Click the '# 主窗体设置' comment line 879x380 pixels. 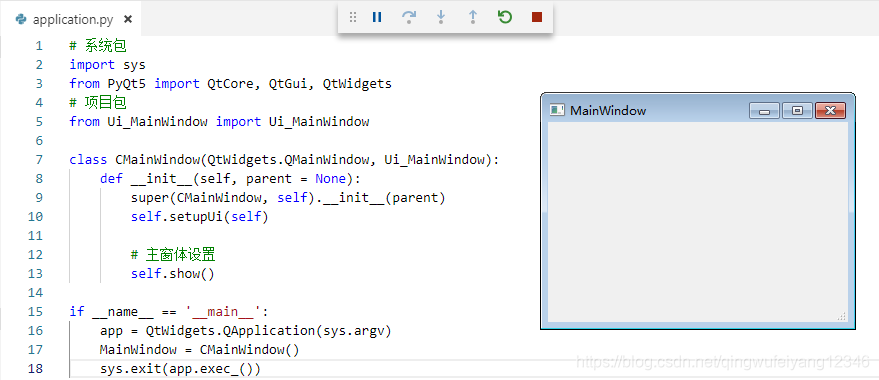tap(173, 255)
